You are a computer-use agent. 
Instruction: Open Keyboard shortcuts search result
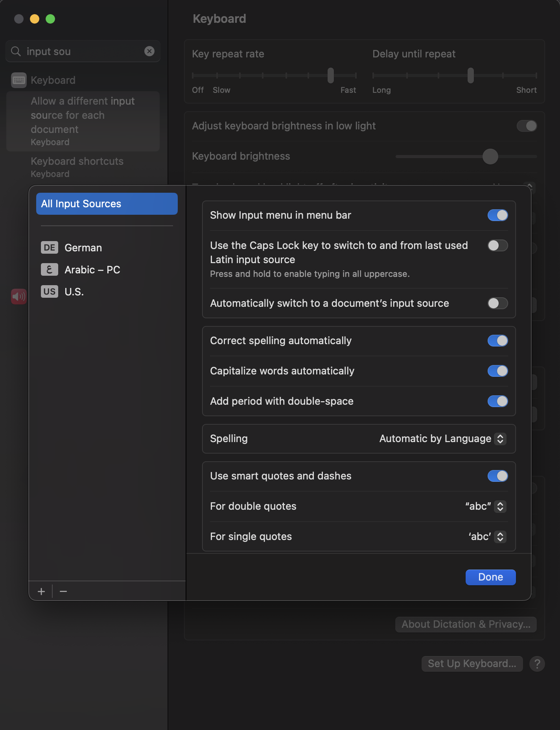click(x=83, y=167)
